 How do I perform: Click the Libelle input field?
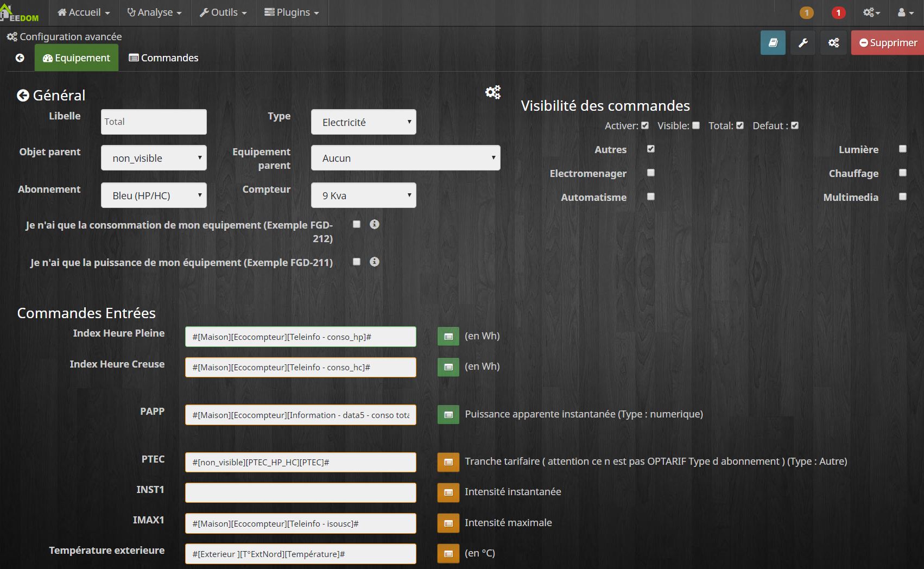tap(154, 122)
